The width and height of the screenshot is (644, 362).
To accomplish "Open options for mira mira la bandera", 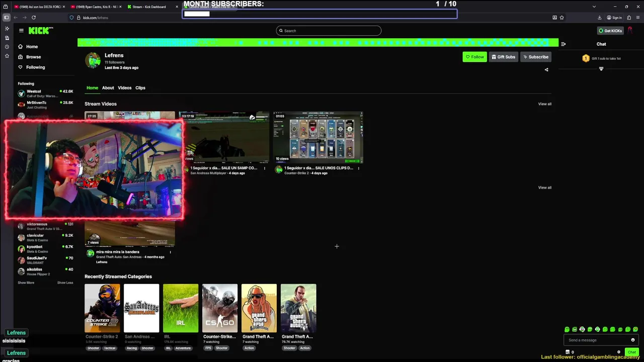I will (x=170, y=252).
